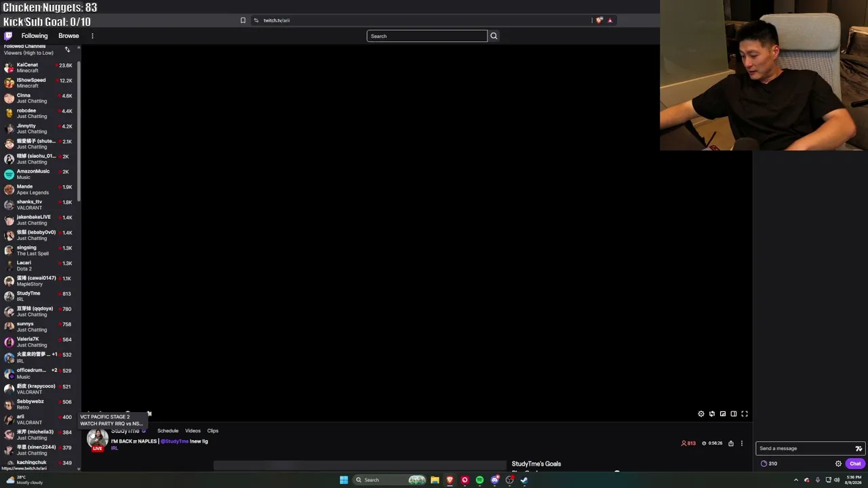868x488 pixels.
Task: Select officedrummer Music row
Action: (39, 373)
